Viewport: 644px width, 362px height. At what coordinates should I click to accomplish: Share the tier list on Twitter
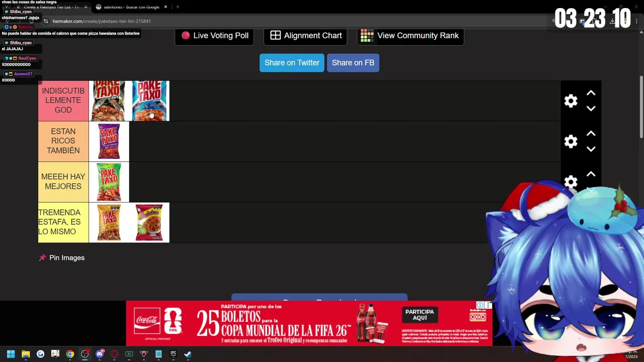pyautogui.click(x=292, y=63)
